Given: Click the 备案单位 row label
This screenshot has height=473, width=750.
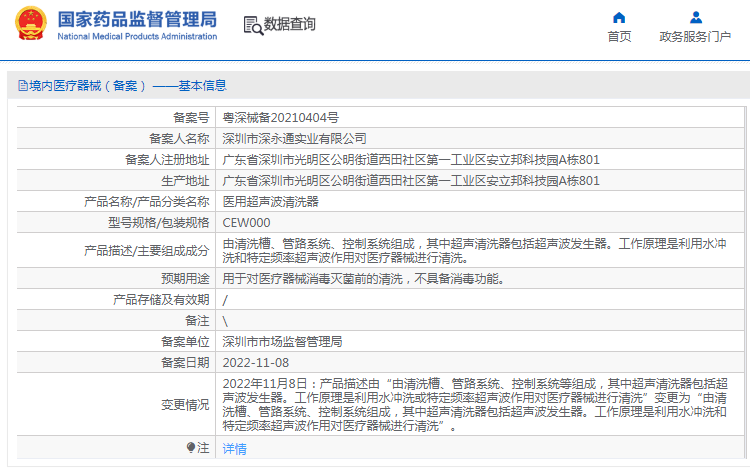Looking at the screenshot, I should coord(185,342).
